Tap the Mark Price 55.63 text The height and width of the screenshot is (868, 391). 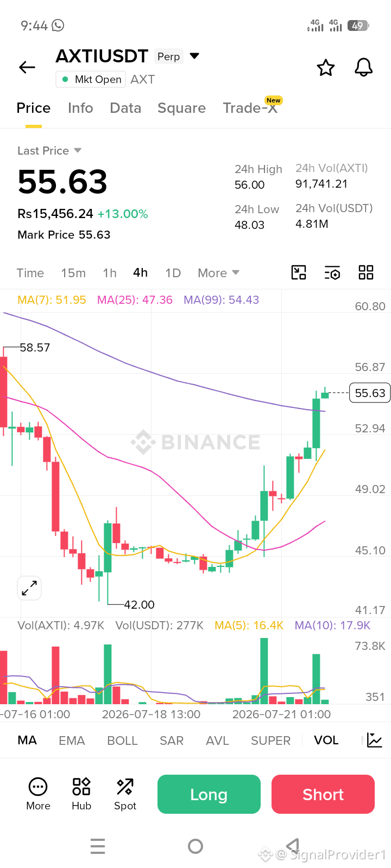pyautogui.click(x=64, y=234)
